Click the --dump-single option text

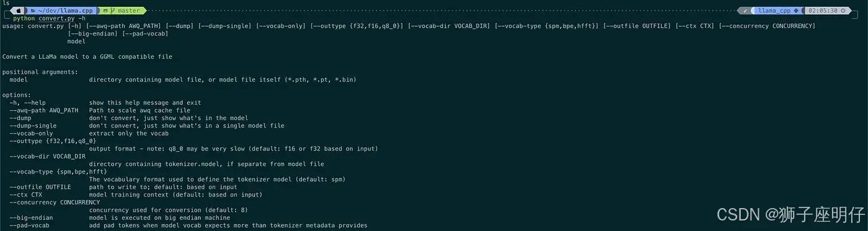tap(33, 126)
